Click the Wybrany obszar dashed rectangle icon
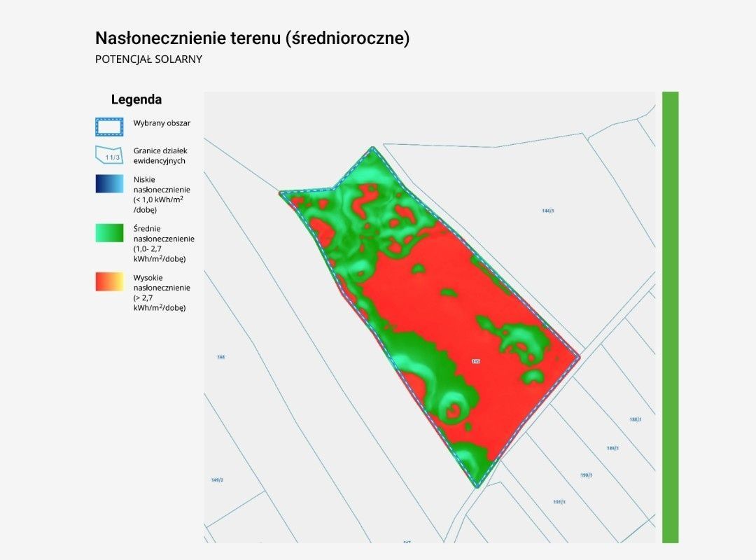The image size is (756, 560). [x=109, y=127]
